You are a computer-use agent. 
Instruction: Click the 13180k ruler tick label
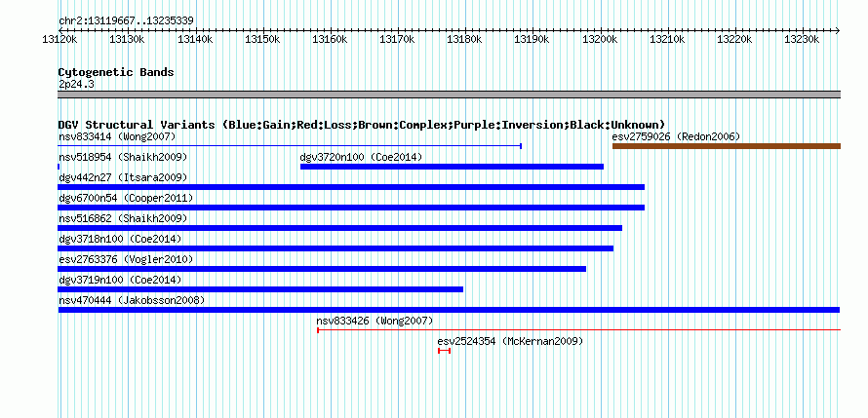click(464, 39)
